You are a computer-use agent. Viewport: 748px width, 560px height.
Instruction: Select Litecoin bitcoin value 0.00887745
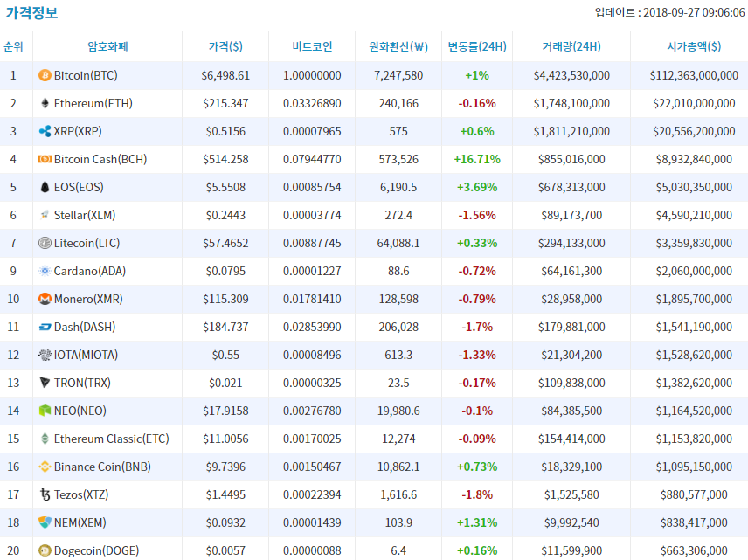click(313, 243)
